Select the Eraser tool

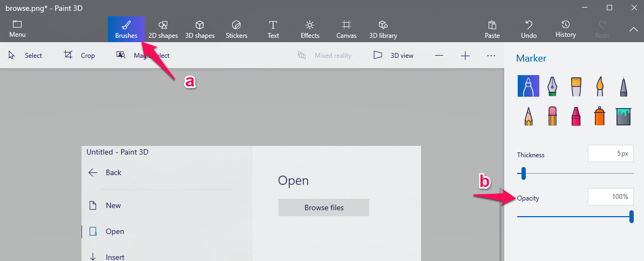pos(552,116)
